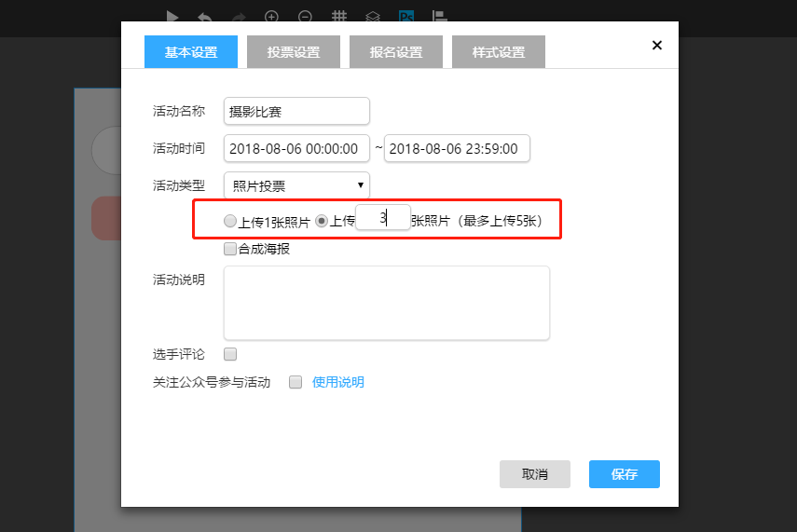Click the 最多上传5张 hint text
This screenshot has height=532, width=797.
(x=501, y=221)
